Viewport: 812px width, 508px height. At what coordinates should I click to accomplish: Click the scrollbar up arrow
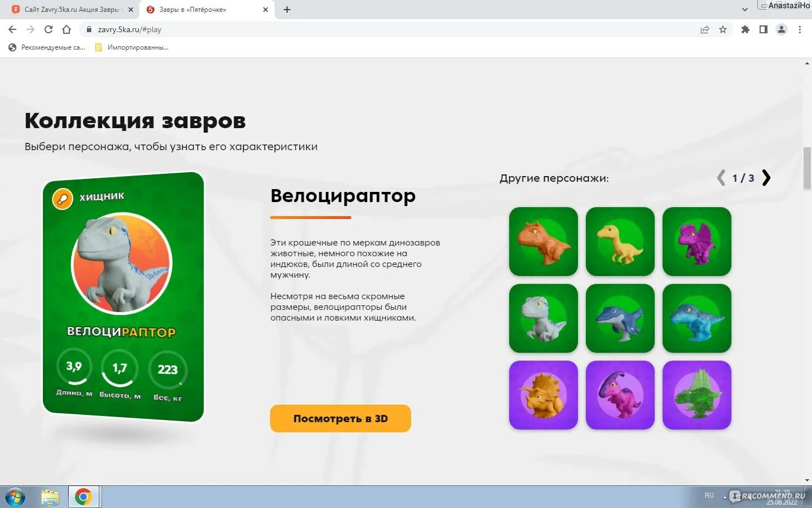(x=807, y=63)
